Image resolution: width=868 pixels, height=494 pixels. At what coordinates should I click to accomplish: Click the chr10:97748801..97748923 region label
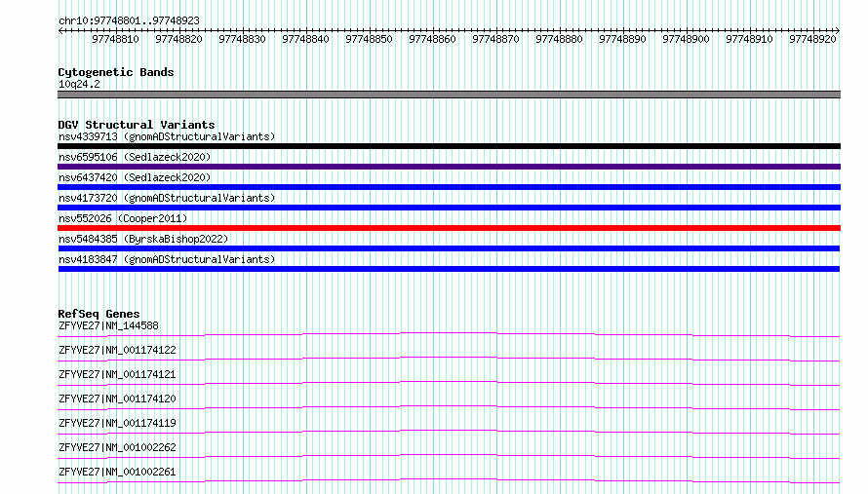(x=129, y=20)
